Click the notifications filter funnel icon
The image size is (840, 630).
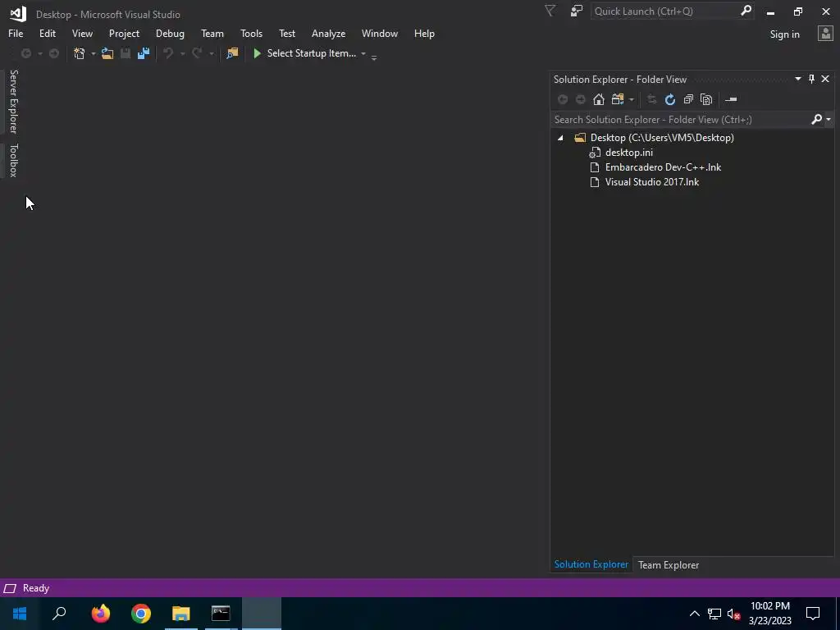pyautogui.click(x=550, y=11)
